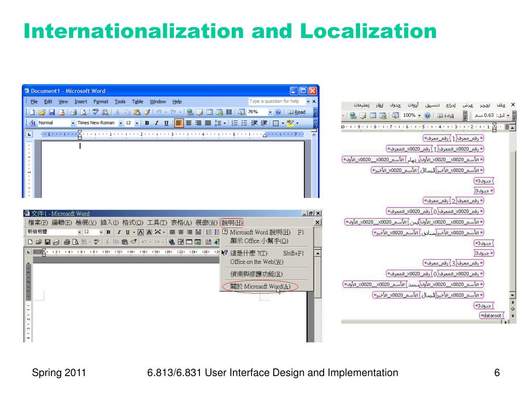Click Numbering list icon in English Word
Screen dimensions: 532x399
coord(234,123)
